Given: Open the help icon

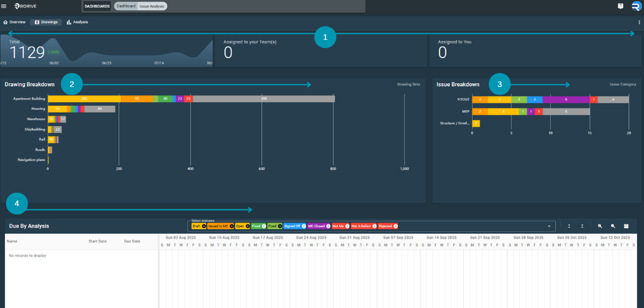Looking at the screenshot, I should point(621,6).
